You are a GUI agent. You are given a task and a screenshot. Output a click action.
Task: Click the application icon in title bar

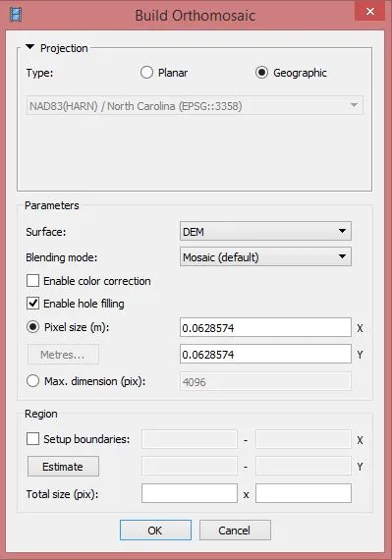[x=16, y=15]
